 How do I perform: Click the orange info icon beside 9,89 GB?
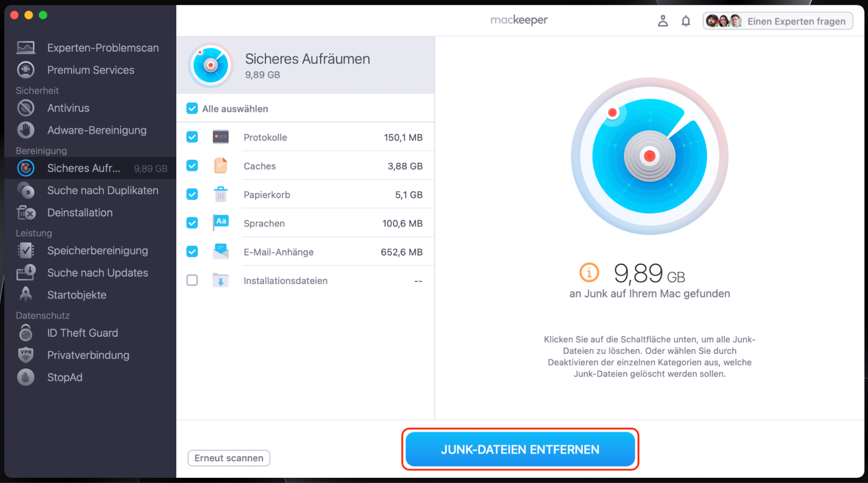point(589,273)
